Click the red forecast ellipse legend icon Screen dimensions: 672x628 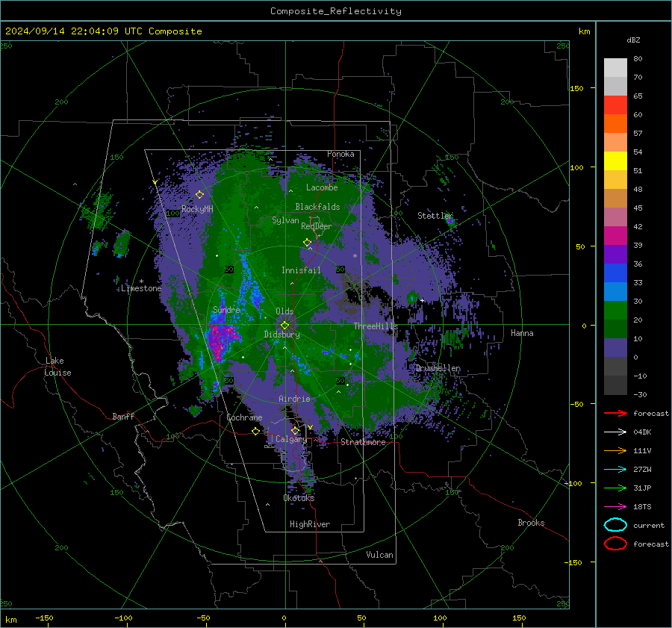click(x=615, y=544)
